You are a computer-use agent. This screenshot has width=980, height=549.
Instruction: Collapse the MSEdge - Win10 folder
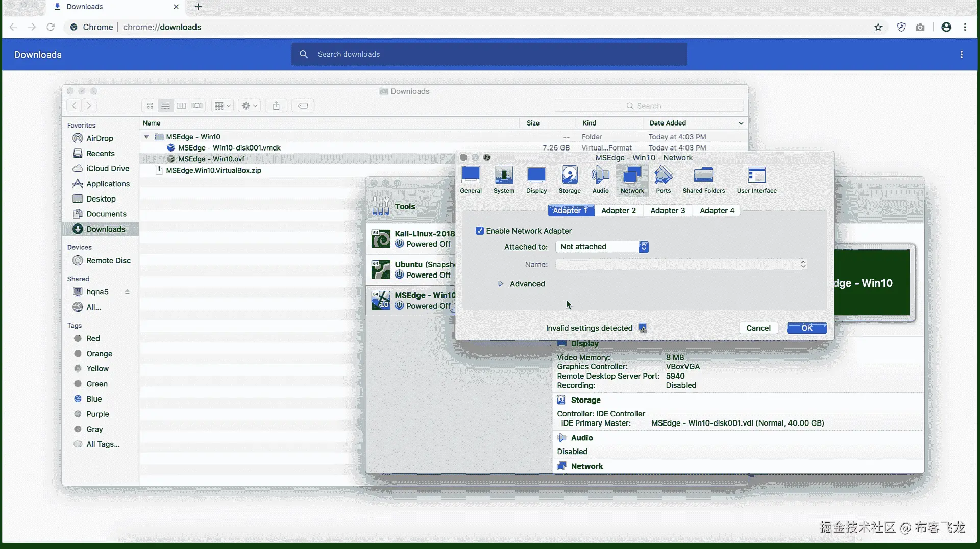coord(146,137)
